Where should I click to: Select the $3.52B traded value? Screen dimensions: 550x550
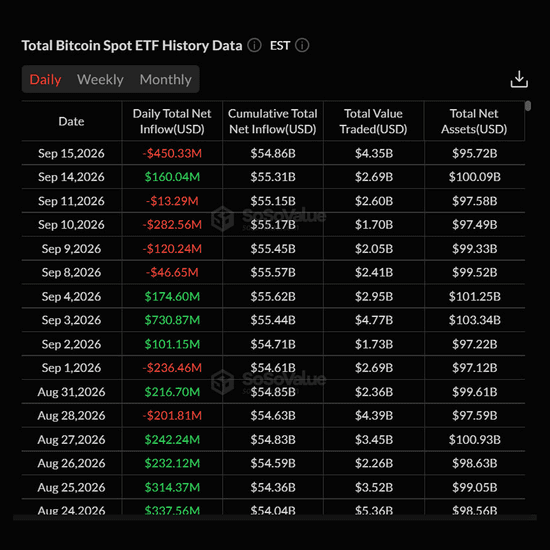374,487
